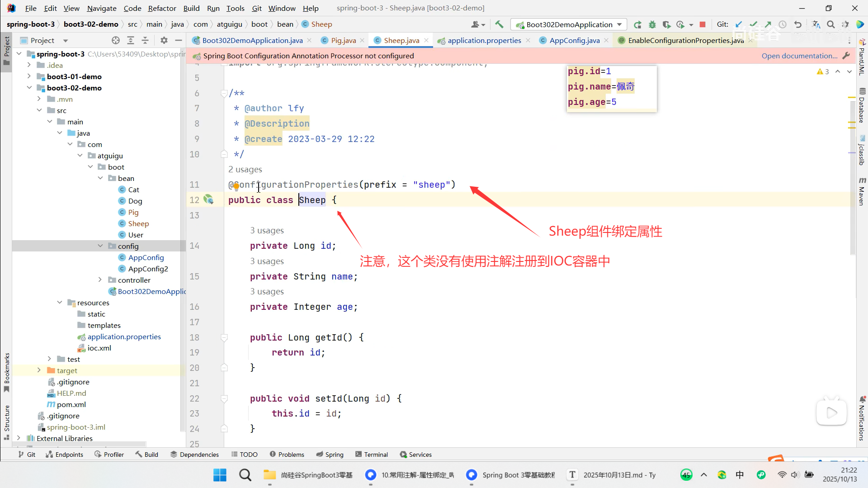Open user account icon in toolbar
This screenshot has height=488, width=868.
[478, 24]
